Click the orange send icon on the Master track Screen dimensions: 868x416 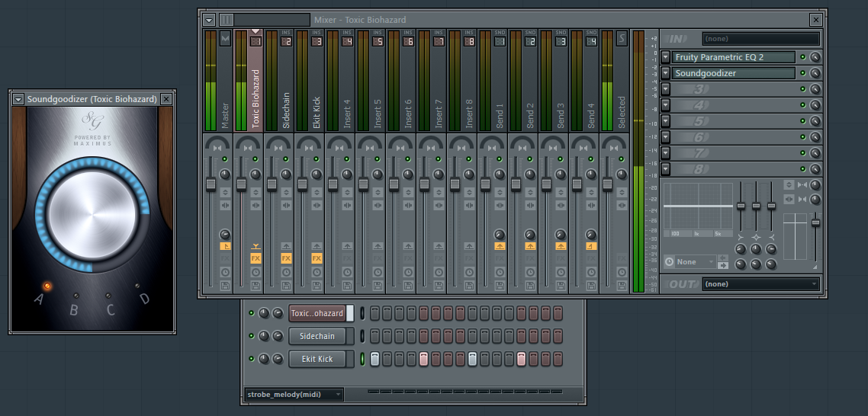225,246
